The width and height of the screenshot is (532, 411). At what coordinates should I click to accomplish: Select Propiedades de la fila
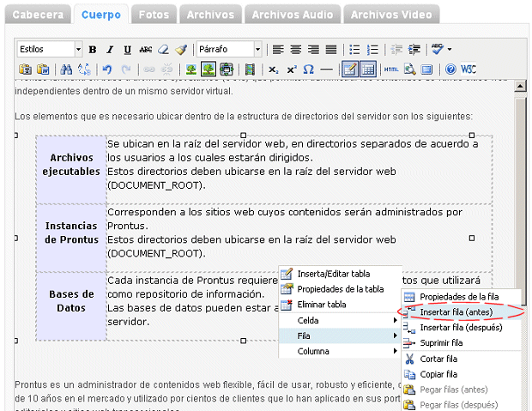point(462,297)
